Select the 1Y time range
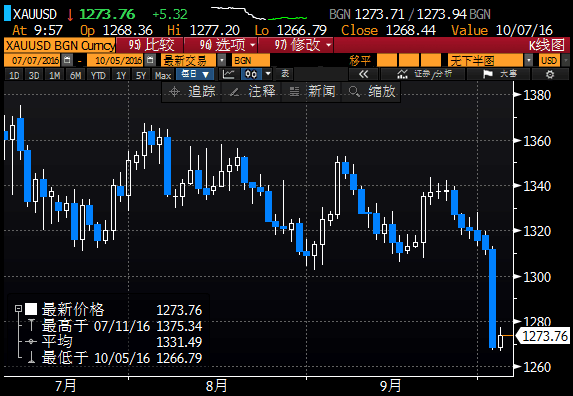The width and height of the screenshot is (573, 396). point(121,75)
